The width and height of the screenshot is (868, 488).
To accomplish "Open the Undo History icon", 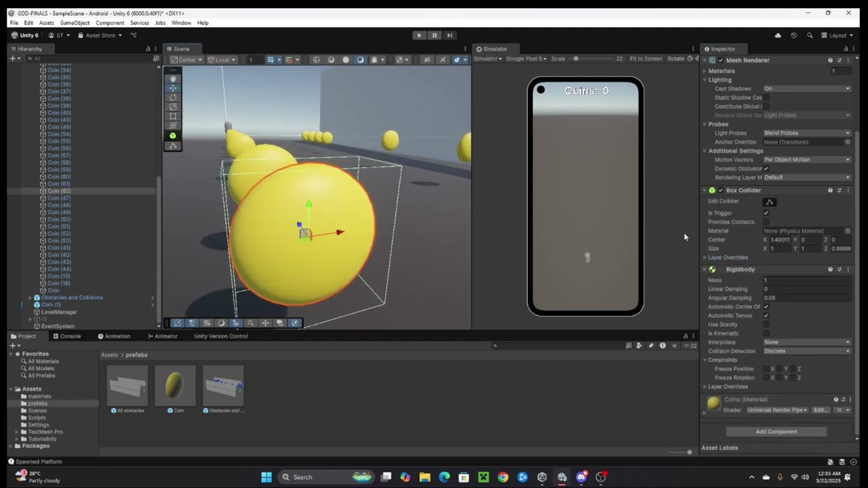I will 793,35.
